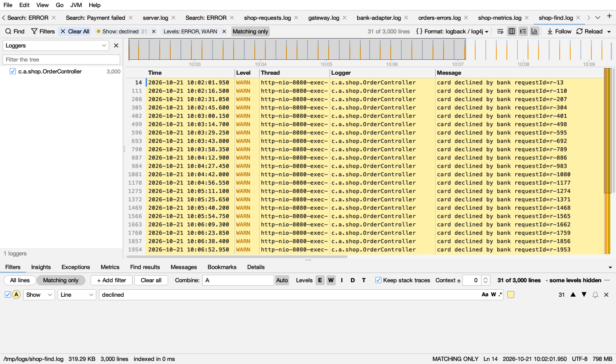Image resolution: width=616 pixels, height=364 pixels.
Task: Uncheck c.a.shop.OrderController logger checkbox
Action: pos(13,71)
